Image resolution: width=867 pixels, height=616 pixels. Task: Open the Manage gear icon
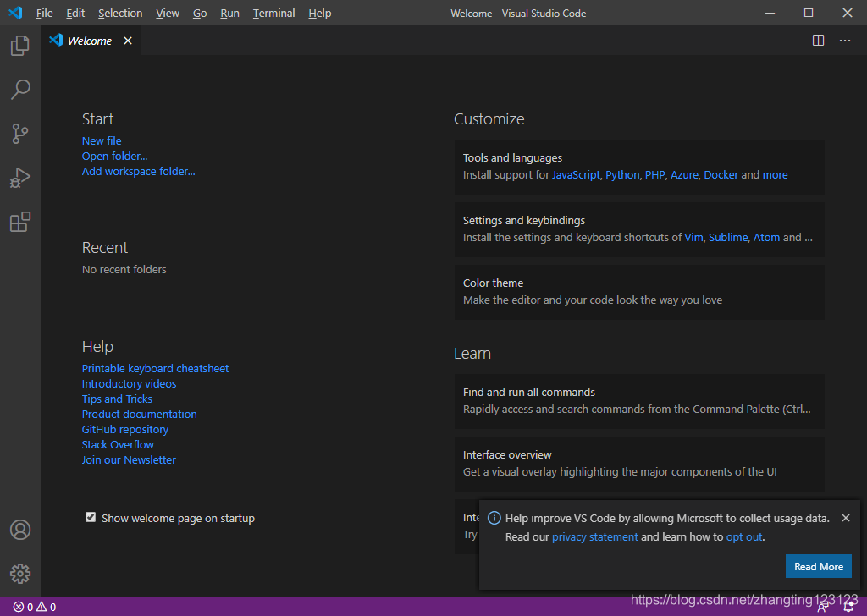click(x=20, y=574)
